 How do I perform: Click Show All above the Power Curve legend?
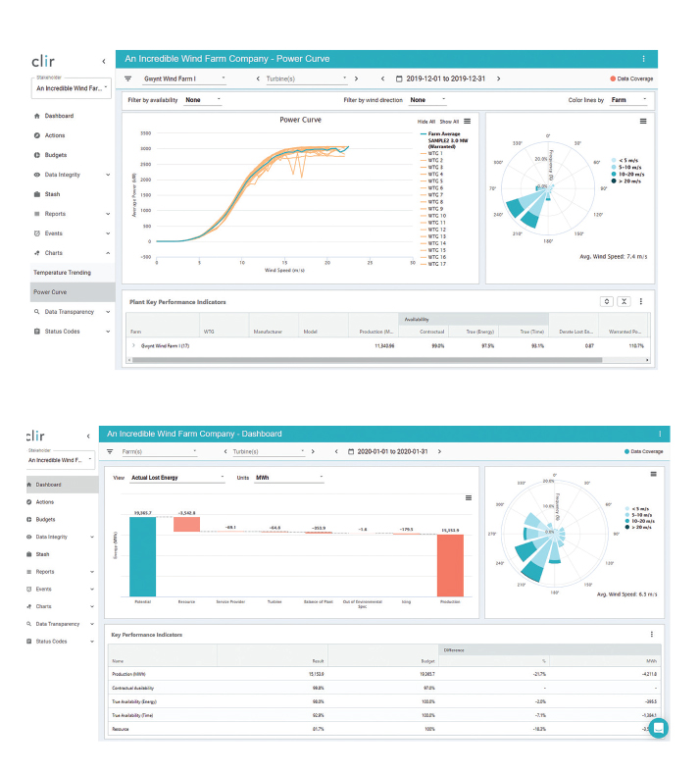coord(449,122)
